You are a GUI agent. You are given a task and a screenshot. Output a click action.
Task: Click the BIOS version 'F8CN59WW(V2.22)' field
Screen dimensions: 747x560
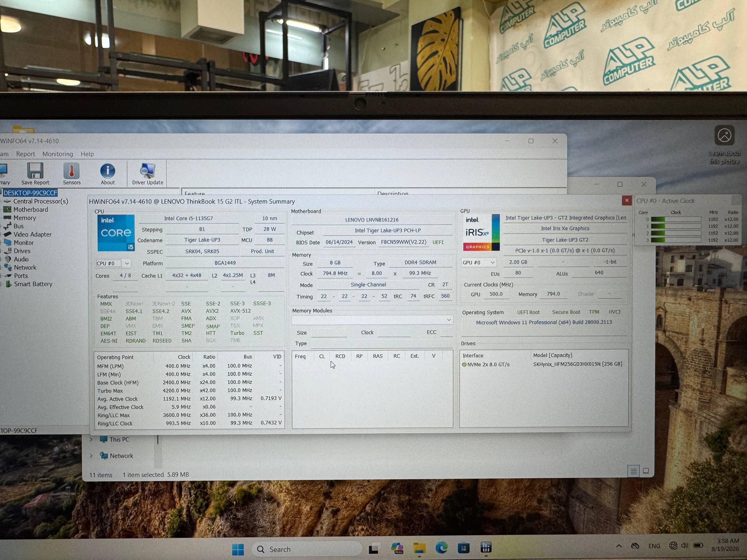(x=403, y=242)
